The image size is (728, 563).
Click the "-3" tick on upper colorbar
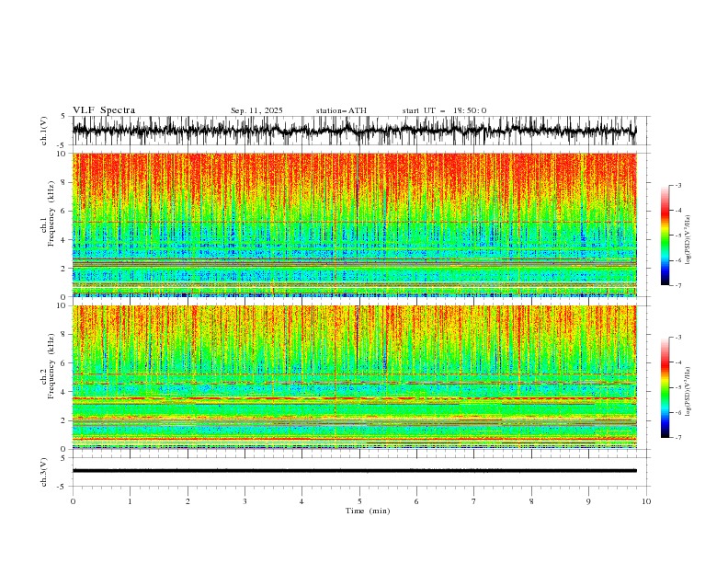677,185
